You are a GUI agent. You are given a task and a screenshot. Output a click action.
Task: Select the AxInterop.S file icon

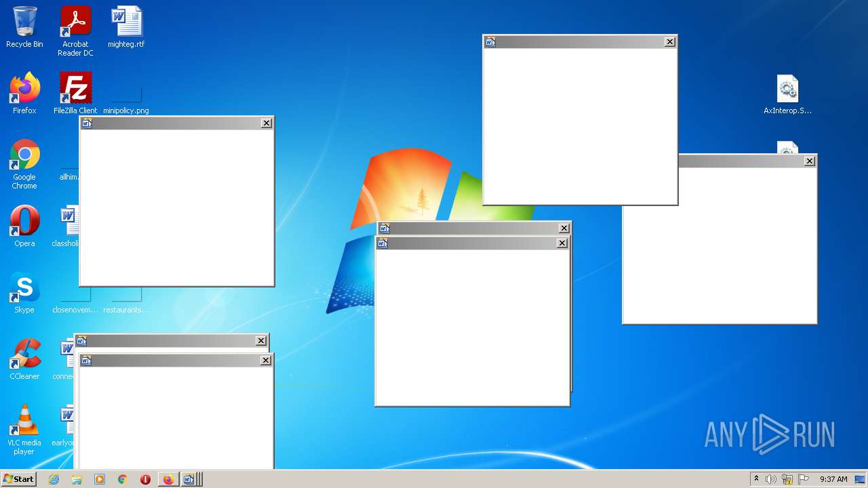tap(787, 94)
